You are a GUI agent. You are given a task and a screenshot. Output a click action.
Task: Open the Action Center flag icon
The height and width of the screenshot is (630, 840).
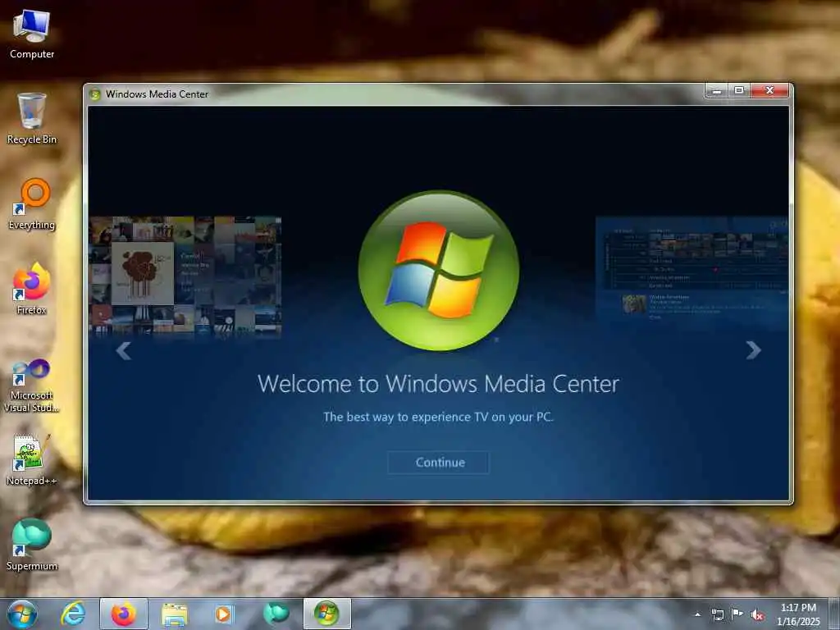point(737,614)
